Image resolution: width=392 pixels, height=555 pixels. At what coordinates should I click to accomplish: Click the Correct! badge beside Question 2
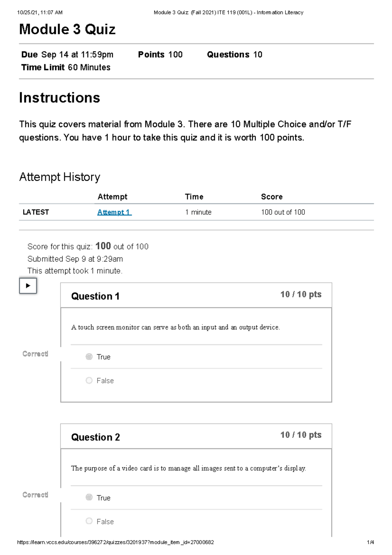pos(35,495)
